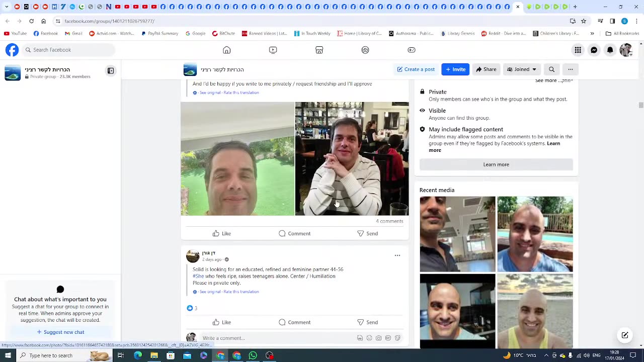Open the Windows Start menu

point(8,355)
